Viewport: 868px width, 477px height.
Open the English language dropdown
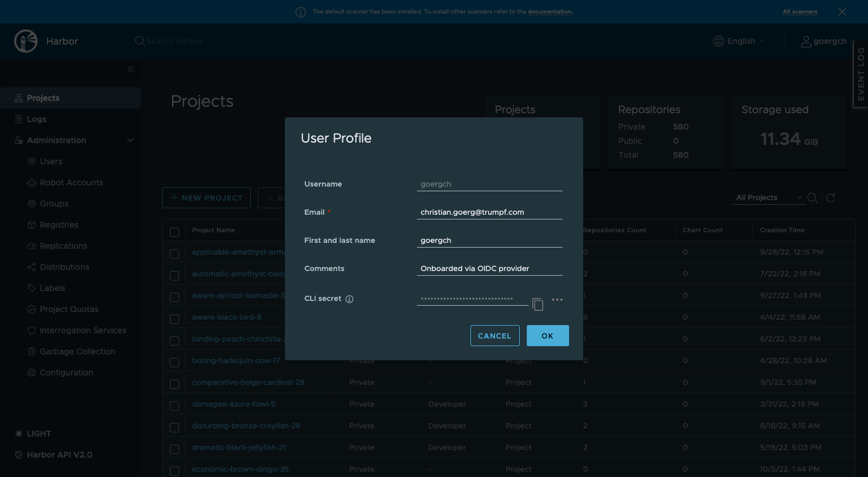[738, 41]
